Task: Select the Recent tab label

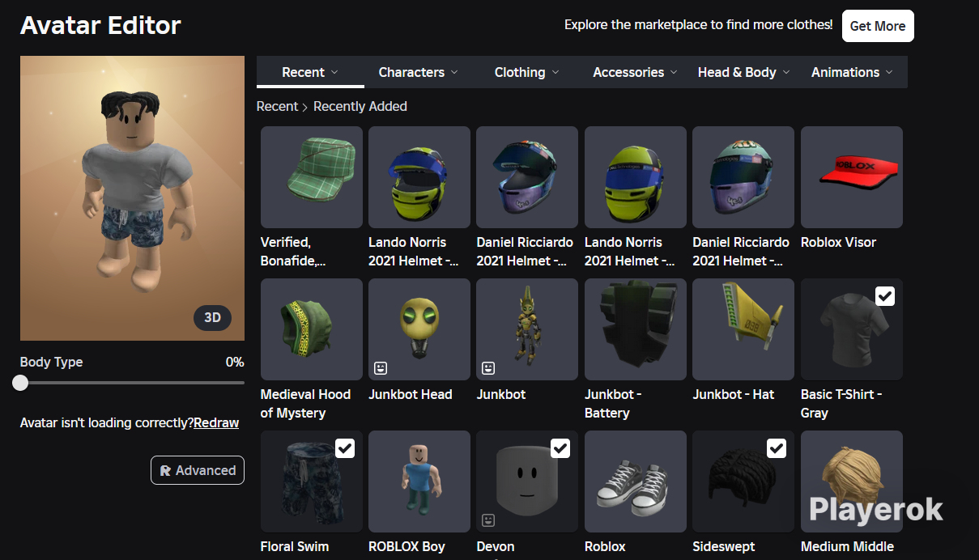Action: [303, 72]
